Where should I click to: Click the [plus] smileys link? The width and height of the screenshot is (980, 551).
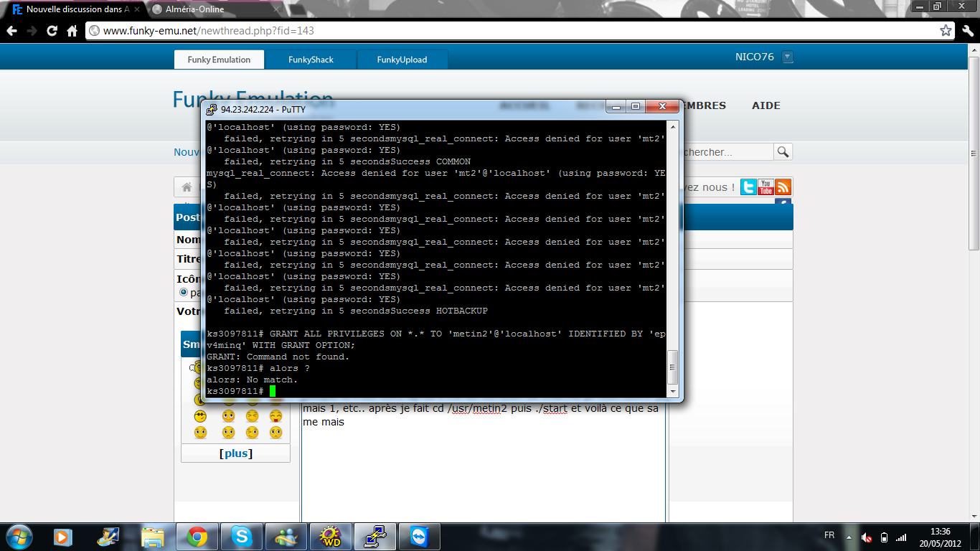236,453
